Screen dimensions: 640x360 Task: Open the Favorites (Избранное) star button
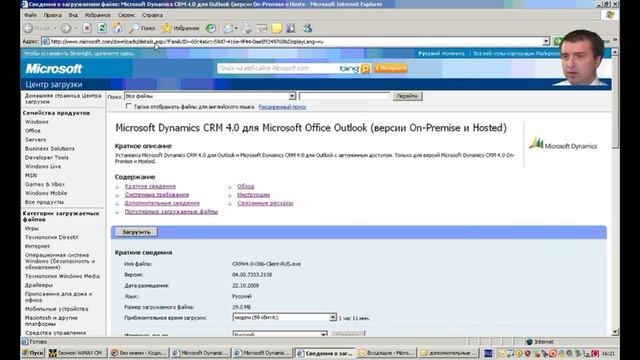pos(180,28)
